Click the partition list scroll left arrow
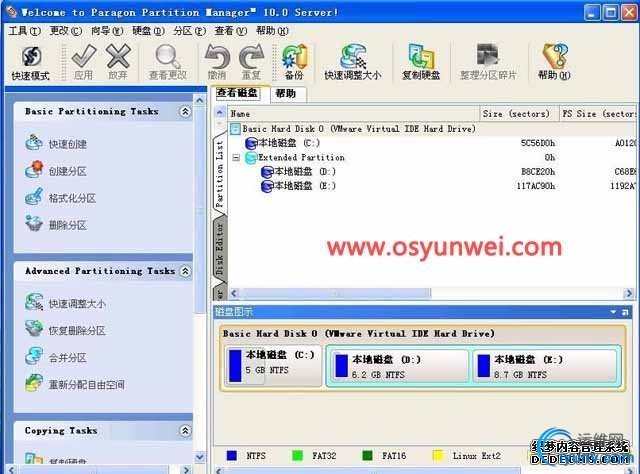Image resolution: width=640 pixels, height=474 pixels. click(234, 293)
